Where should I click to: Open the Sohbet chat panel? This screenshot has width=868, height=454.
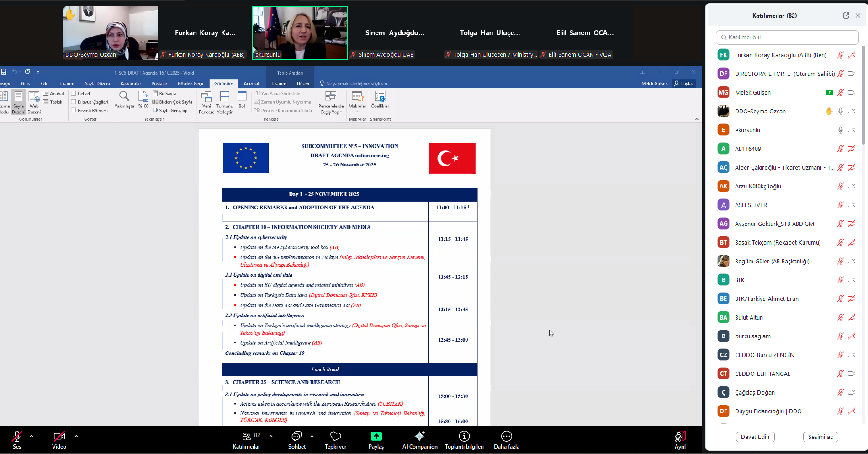296,436
